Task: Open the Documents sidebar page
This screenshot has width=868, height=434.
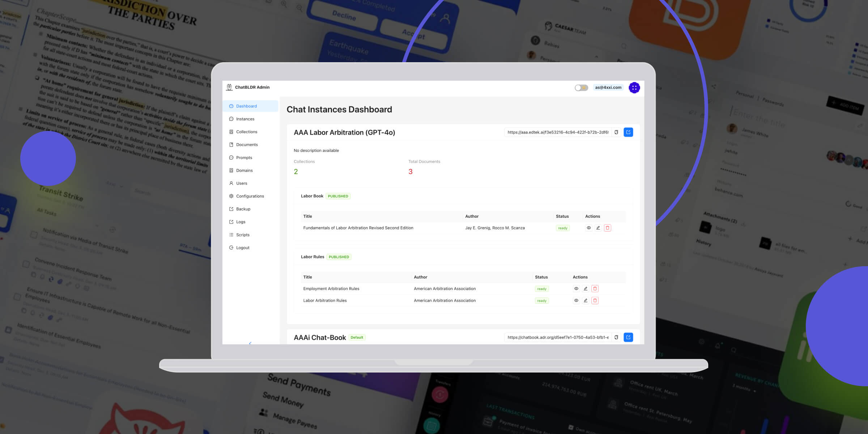Action: tap(250, 145)
